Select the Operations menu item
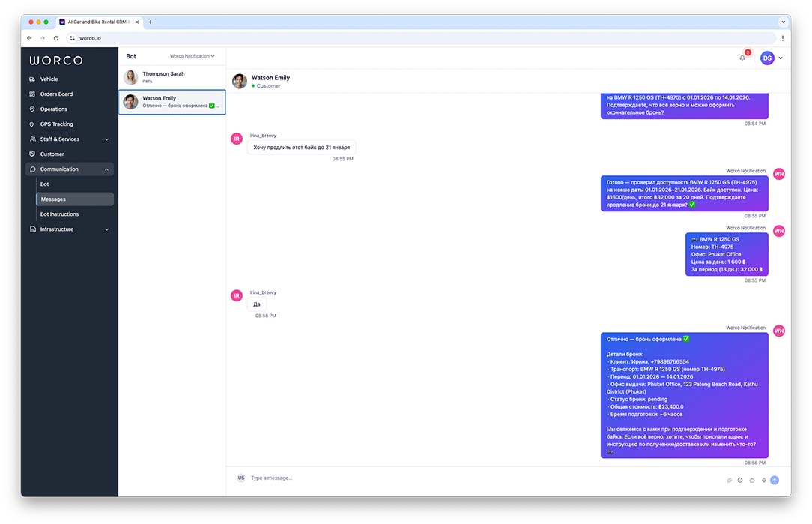812x524 pixels. click(x=53, y=109)
